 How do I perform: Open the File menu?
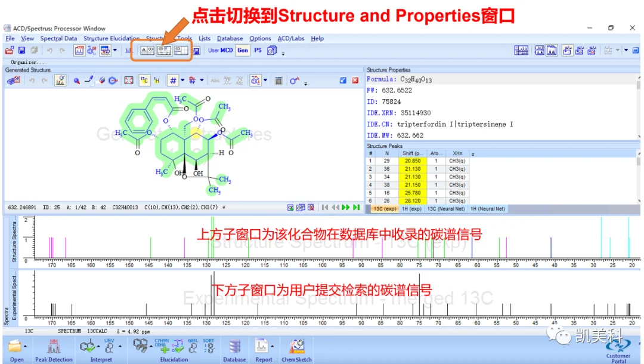click(x=10, y=38)
